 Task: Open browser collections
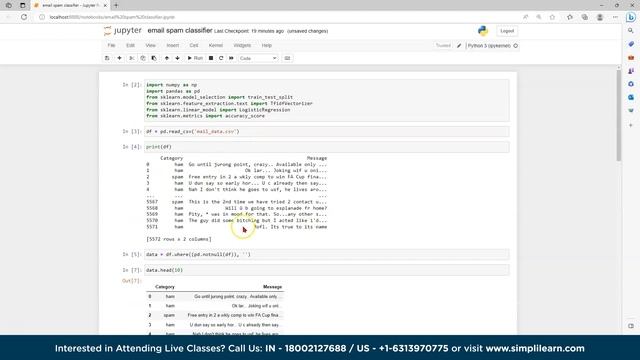pyautogui.click(x=585, y=17)
